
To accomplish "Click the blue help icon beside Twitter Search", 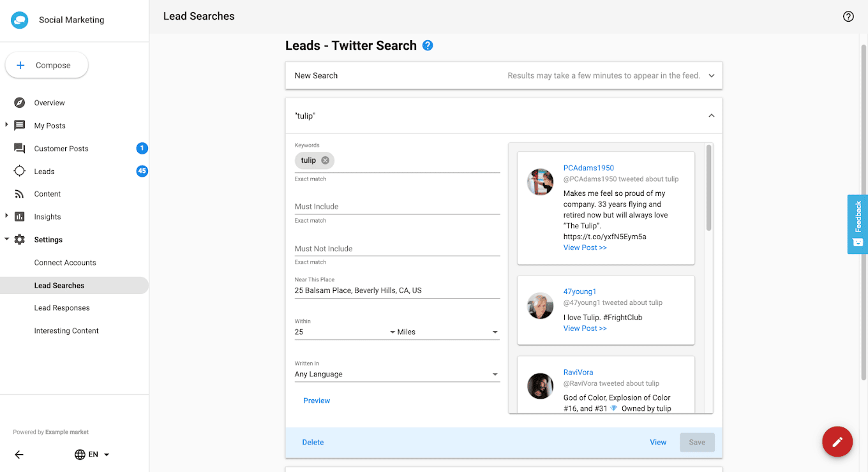I will click(428, 45).
